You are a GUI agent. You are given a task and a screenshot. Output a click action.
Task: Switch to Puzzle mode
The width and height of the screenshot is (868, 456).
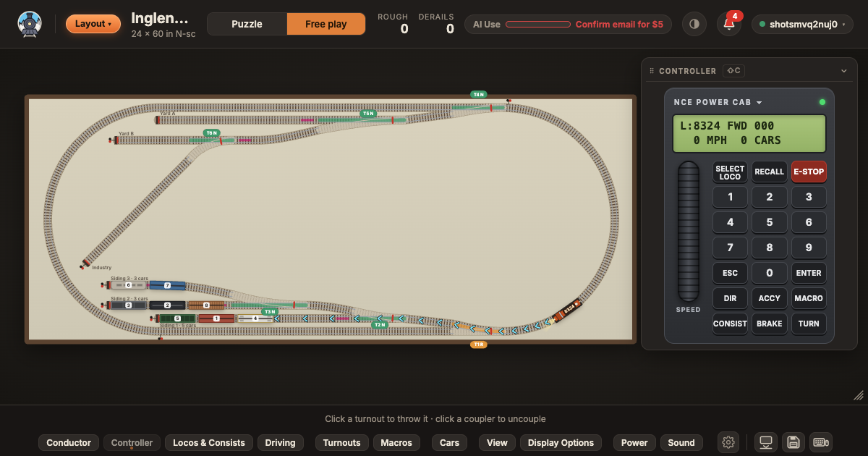click(x=247, y=24)
